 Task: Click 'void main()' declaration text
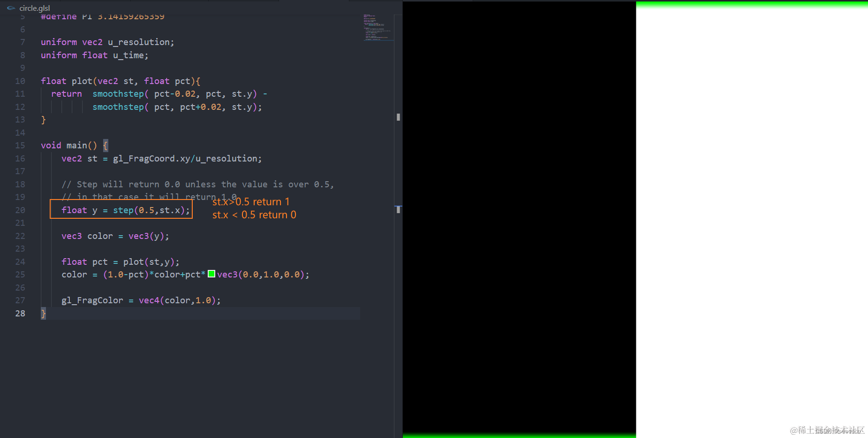coord(69,146)
